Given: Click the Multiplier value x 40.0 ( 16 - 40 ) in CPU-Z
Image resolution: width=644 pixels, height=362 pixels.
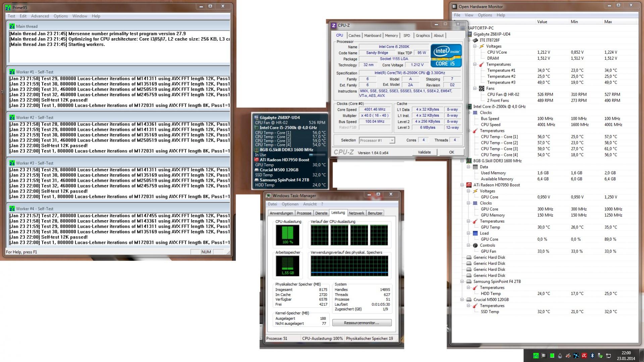Looking at the screenshot, I should 375,115.
